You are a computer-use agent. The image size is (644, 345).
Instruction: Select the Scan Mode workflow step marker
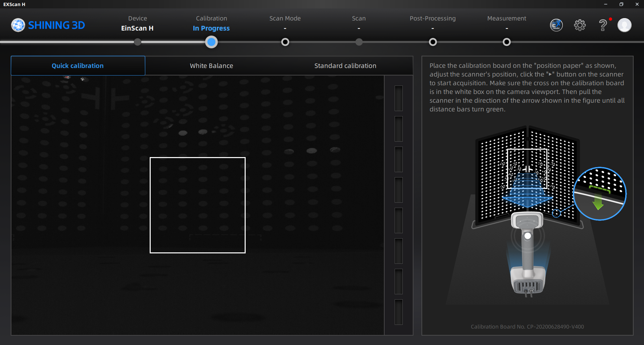point(285,42)
